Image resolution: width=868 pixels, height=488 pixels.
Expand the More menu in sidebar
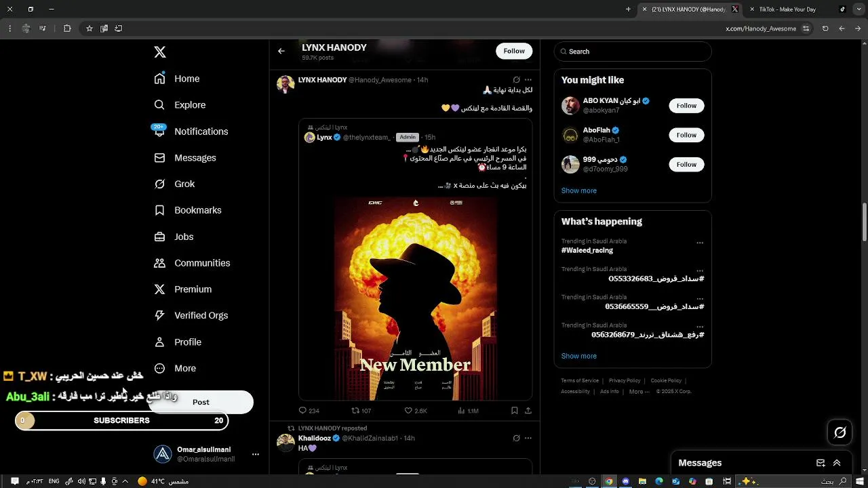[x=175, y=369]
